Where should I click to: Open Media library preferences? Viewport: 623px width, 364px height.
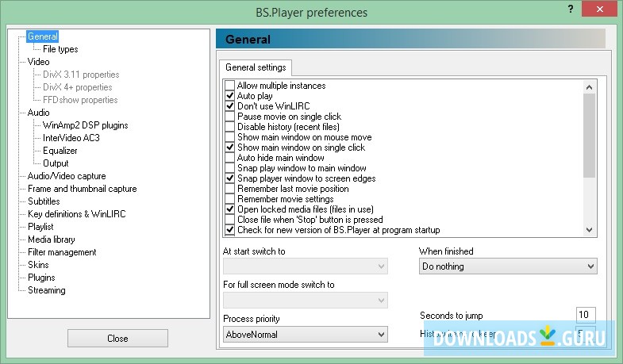[x=52, y=239]
